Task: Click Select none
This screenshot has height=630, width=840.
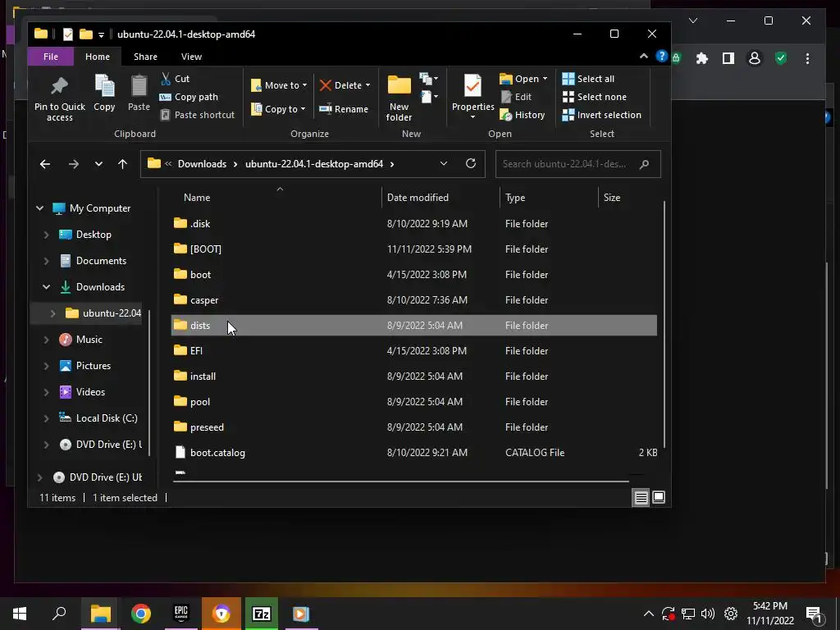Action: [x=594, y=97]
